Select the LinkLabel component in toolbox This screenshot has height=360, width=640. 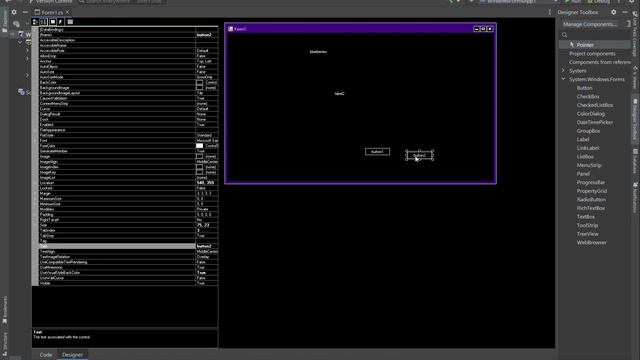tap(587, 148)
